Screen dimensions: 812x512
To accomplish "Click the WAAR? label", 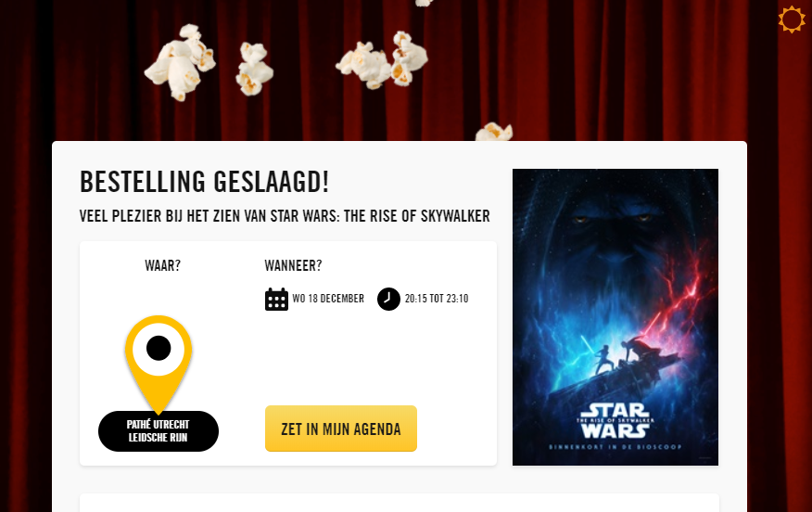I will [162, 266].
